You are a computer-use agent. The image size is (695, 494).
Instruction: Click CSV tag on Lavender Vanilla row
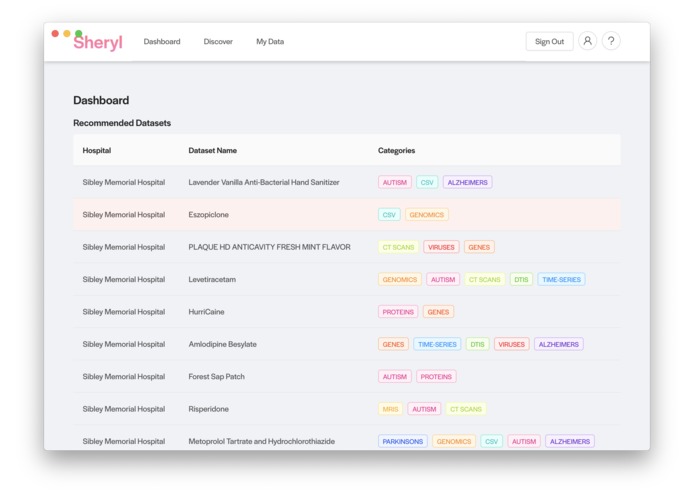point(427,182)
